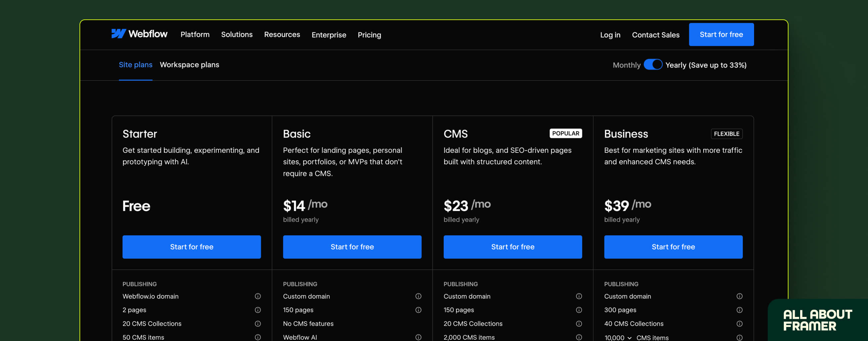Viewport: 868px width, 341px height.
Task: Click the info icon next to No CMS features
Action: click(x=418, y=324)
